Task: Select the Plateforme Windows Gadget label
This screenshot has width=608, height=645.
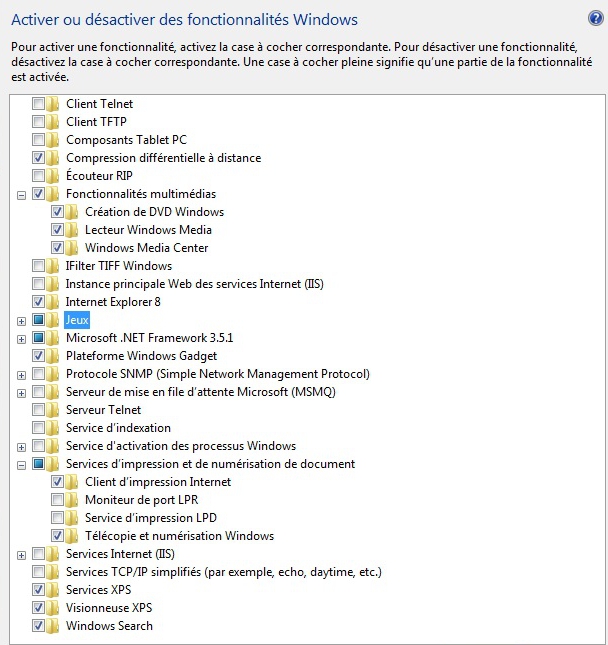Action: click(x=142, y=356)
